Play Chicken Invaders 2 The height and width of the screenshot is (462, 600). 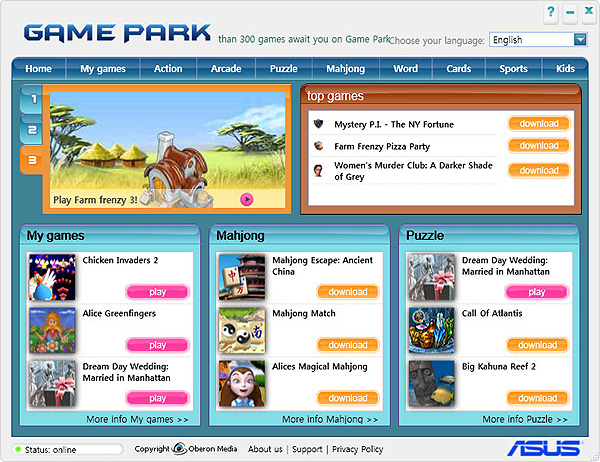158,292
